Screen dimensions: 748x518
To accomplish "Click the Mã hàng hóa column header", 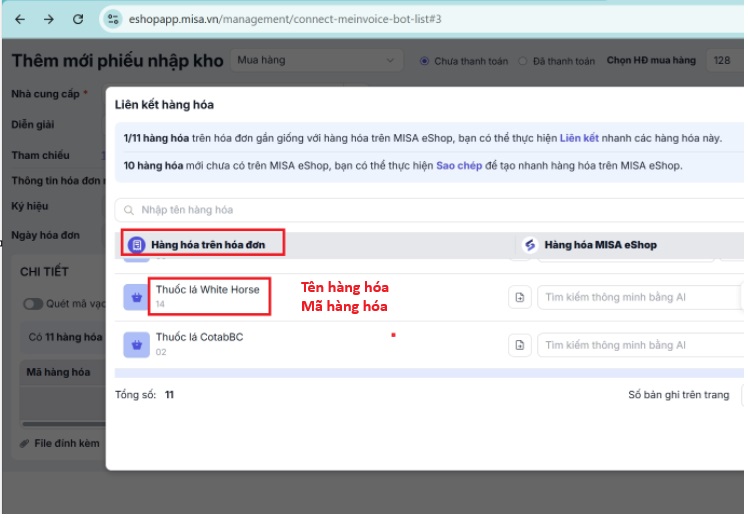I will click(x=58, y=372).
